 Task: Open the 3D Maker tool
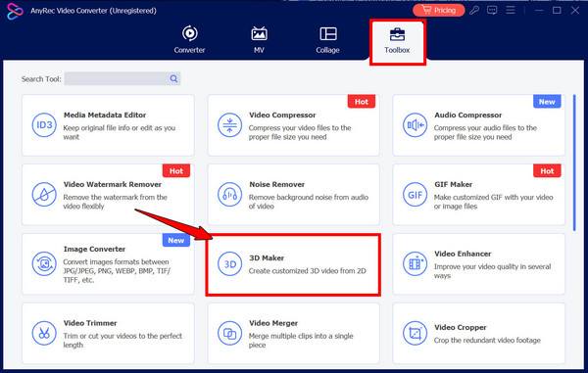point(293,264)
